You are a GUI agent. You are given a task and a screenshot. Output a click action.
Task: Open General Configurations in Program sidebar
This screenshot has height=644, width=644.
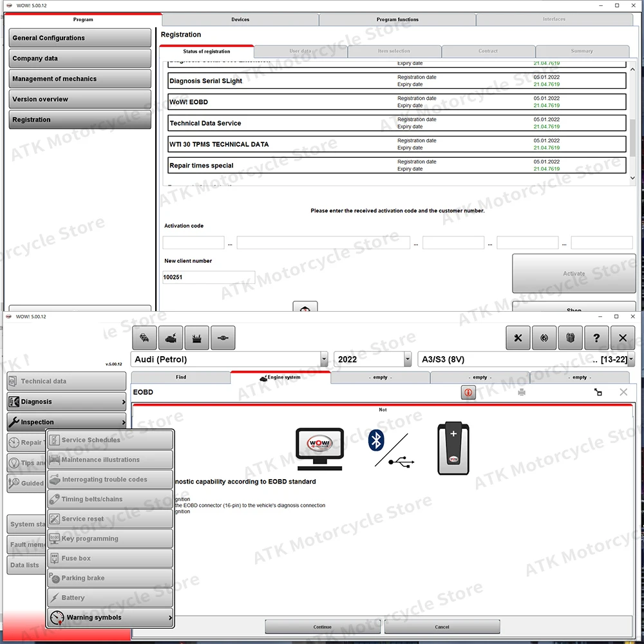tap(80, 38)
